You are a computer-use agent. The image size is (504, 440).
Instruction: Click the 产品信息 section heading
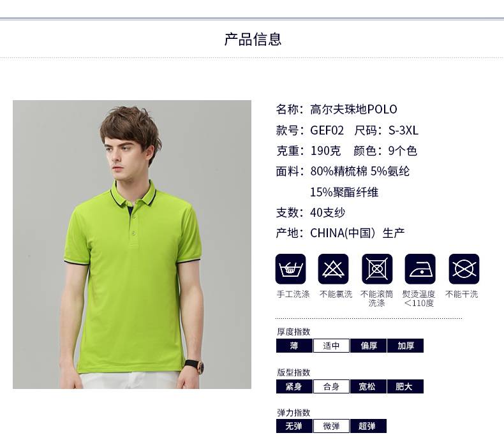(x=253, y=40)
